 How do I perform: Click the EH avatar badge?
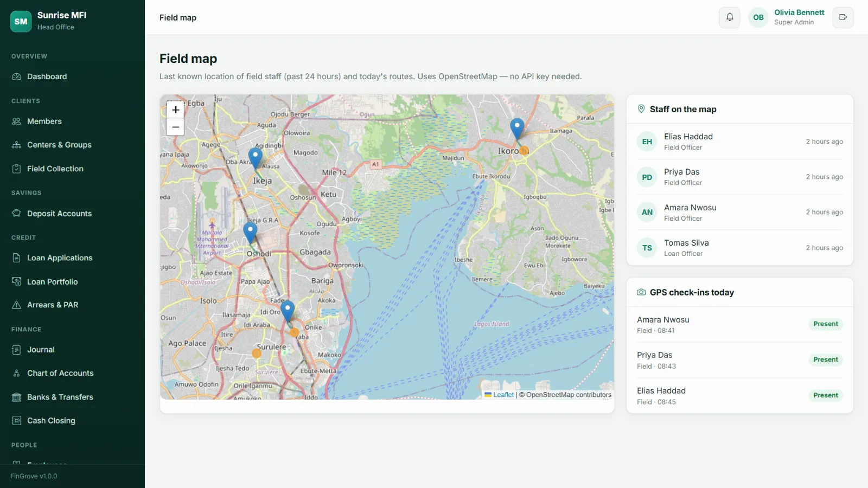tap(647, 142)
